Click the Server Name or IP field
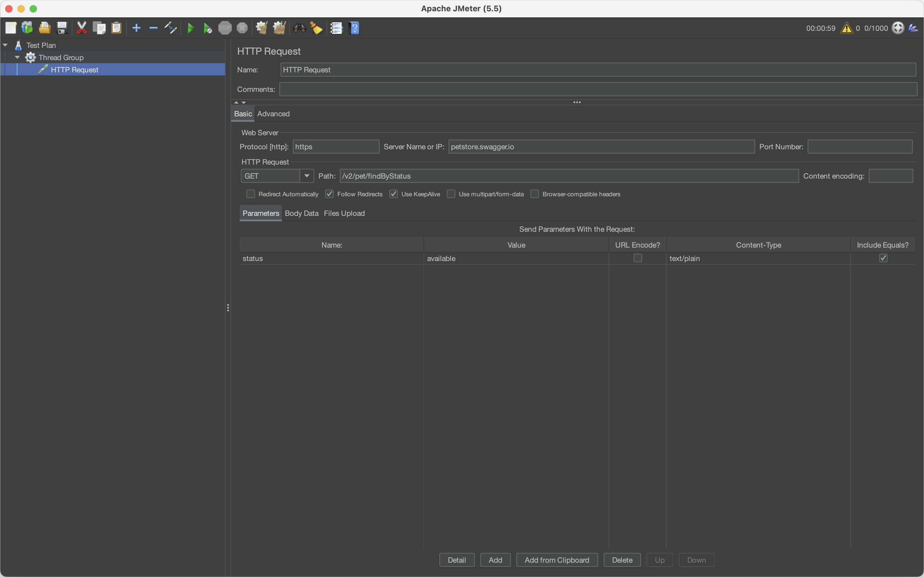The width and height of the screenshot is (924, 577). click(602, 147)
